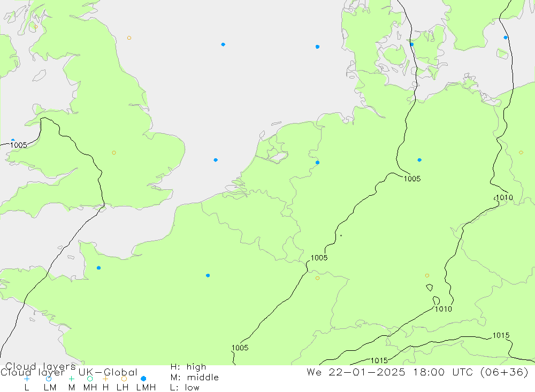Viewport: 535px width, 392px height.
Task: Select the orange LH marker near Saarland border
Action: point(318,279)
